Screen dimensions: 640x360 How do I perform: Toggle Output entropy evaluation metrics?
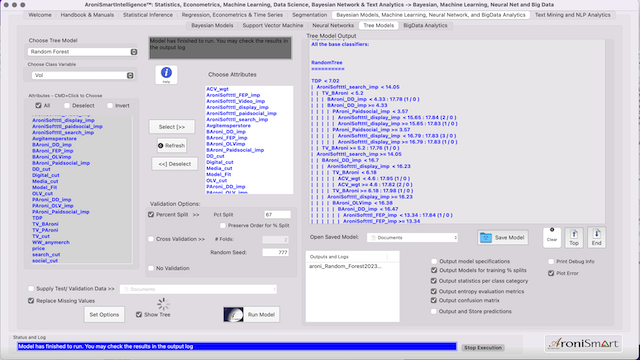[x=434, y=291]
